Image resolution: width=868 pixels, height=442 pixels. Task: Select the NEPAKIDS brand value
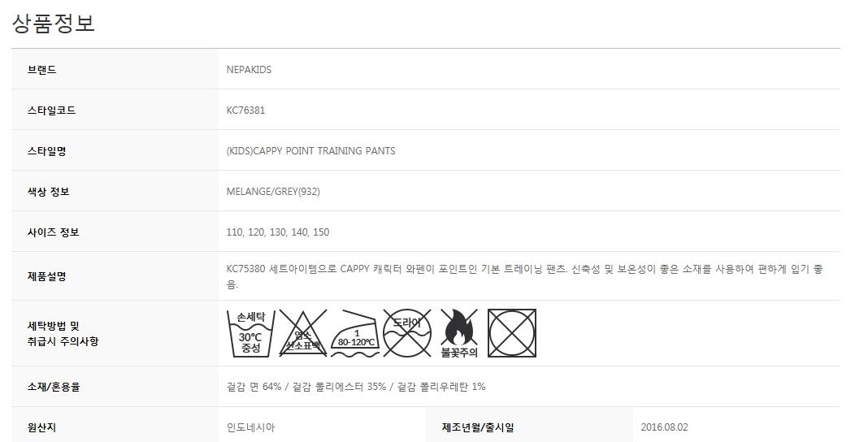coord(249,70)
